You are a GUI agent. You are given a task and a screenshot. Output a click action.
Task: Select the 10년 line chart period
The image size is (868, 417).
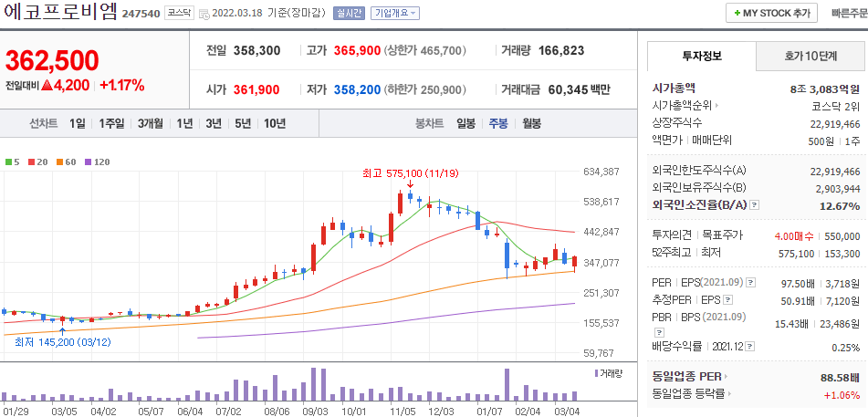[275, 123]
